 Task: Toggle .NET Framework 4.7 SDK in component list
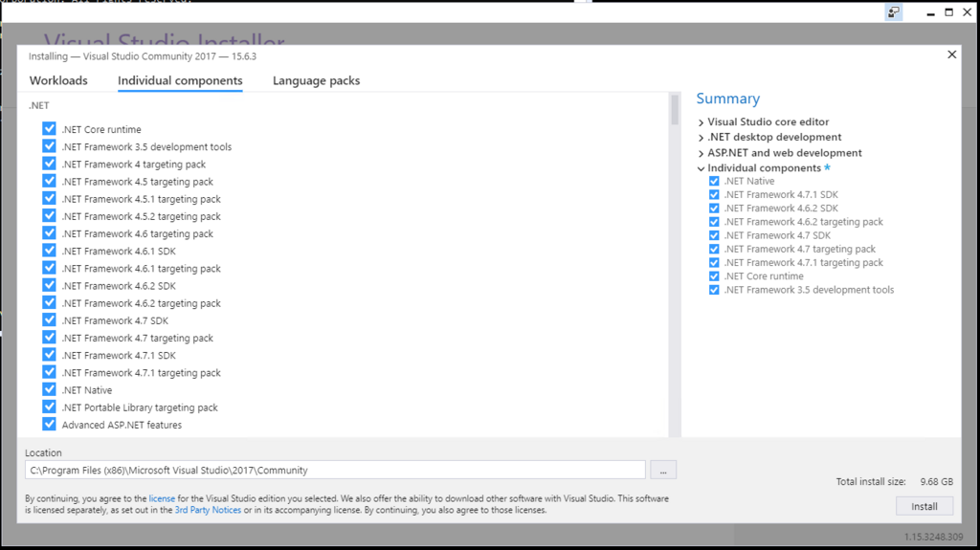[49, 320]
